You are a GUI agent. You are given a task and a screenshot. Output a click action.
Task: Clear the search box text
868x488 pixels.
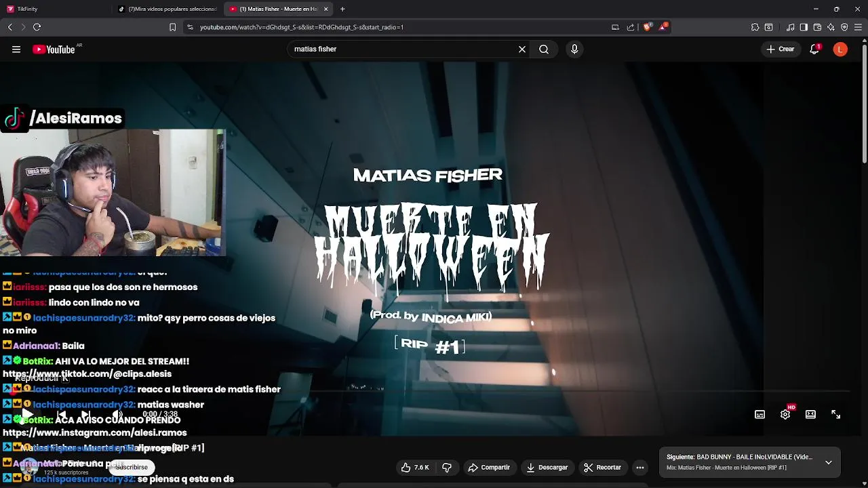click(522, 49)
